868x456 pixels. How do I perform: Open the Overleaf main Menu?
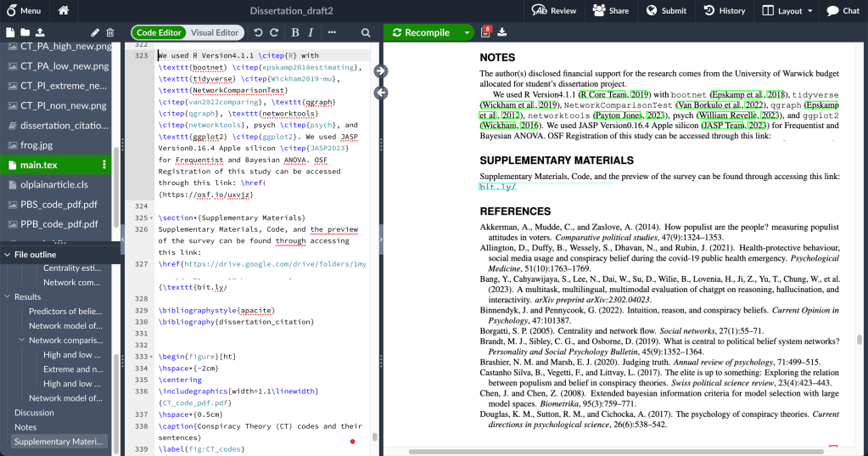[23, 11]
